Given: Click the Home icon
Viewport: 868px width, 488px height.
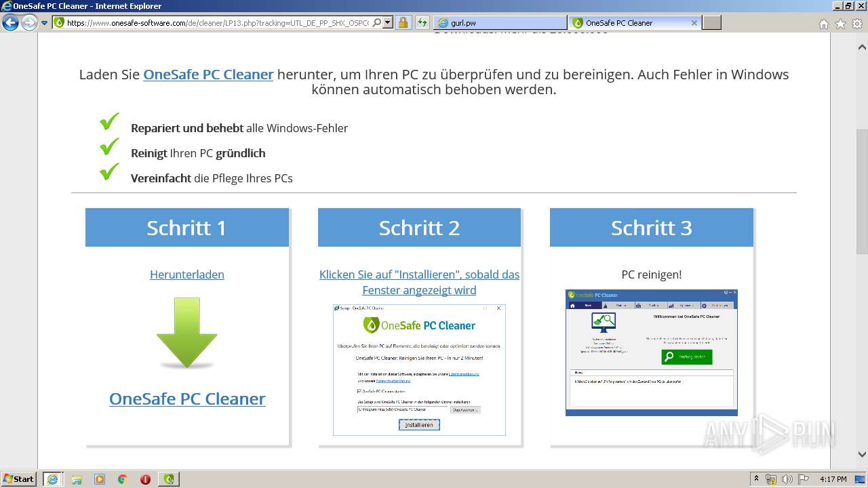Looking at the screenshot, I should pos(823,24).
